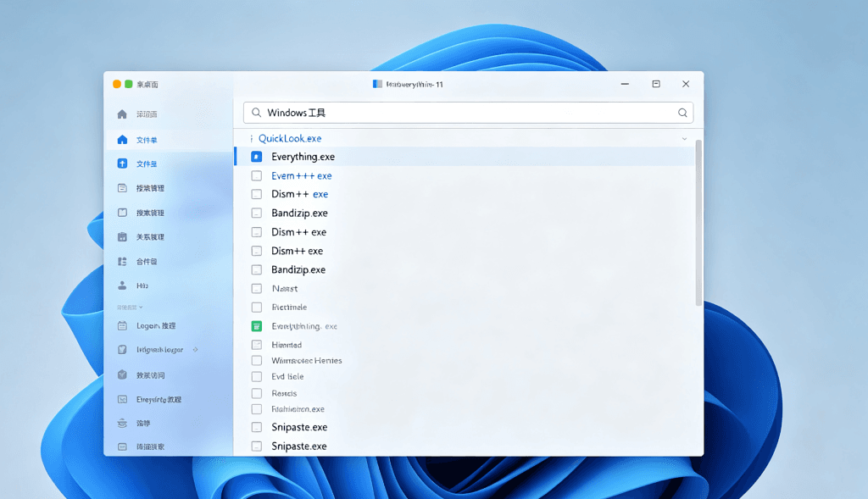The width and height of the screenshot is (868, 499).
Task: Toggle the green checkbox in the file list
Action: pos(256,326)
